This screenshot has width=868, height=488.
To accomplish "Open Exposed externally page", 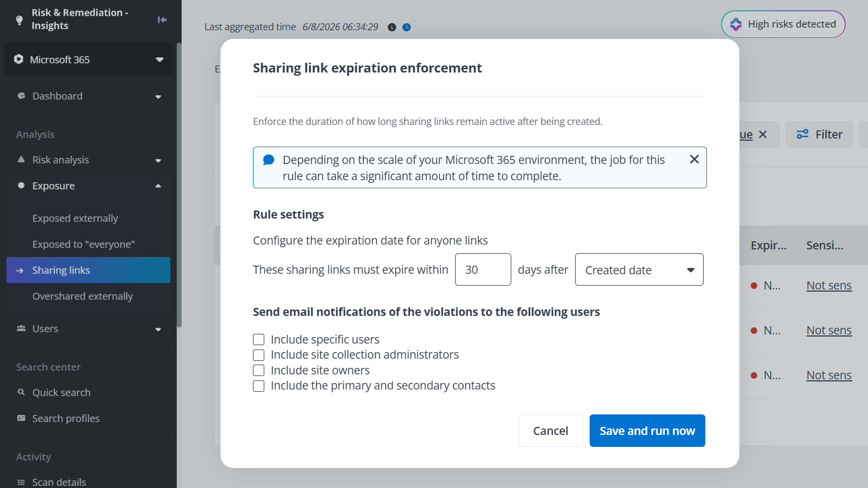I will (x=75, y=219).
